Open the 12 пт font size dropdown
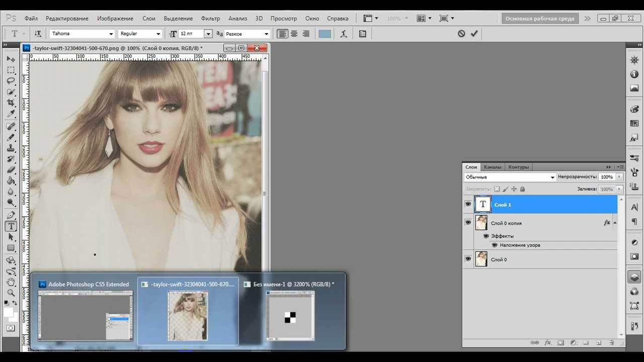644x362 pixels. [x=208, y=34]
